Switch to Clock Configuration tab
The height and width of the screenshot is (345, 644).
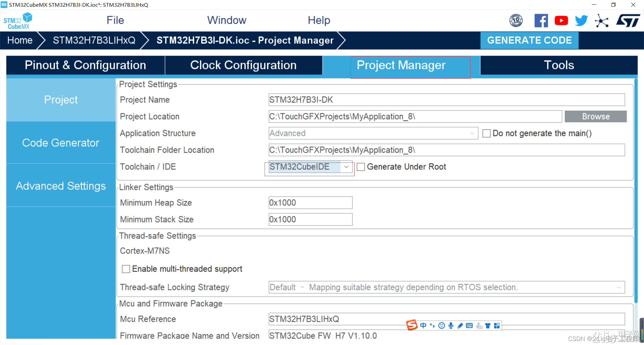(244, 65)
